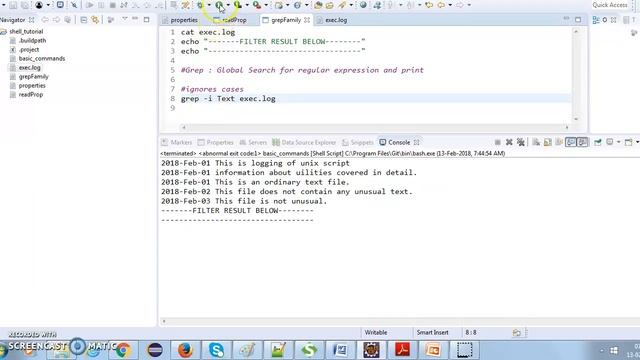Click the 'Smart Insert' status bar entry

(432, 333)
